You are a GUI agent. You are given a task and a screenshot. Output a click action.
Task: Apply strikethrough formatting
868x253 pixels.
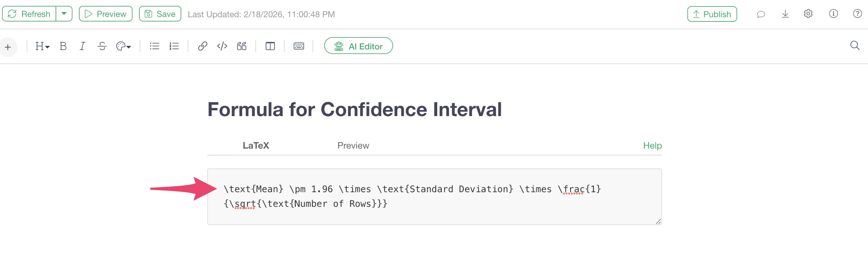102,46
